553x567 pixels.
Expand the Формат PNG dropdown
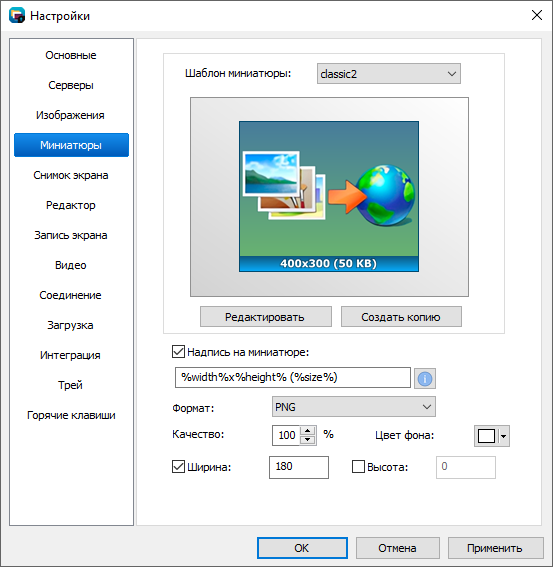point(354,407)
